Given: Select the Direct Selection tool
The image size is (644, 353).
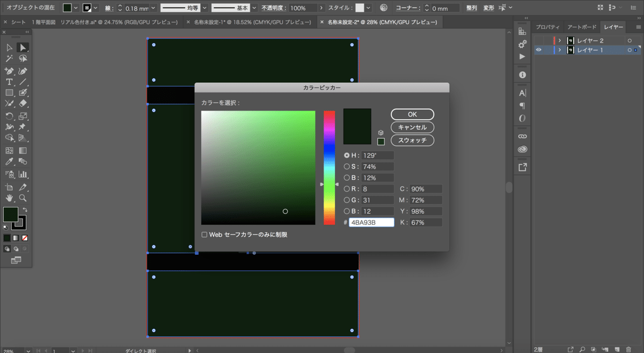Looking at the screenshot, I should pyautogui.click(x=23, y=48).
